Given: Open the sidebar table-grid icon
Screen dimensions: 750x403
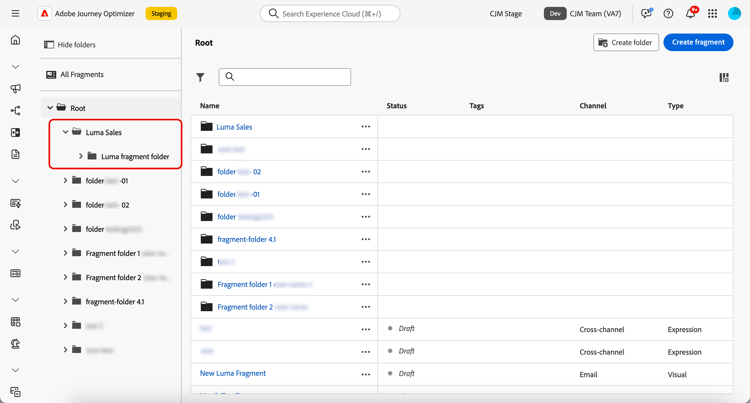Looking at the screenshot, I should [15, 322].
